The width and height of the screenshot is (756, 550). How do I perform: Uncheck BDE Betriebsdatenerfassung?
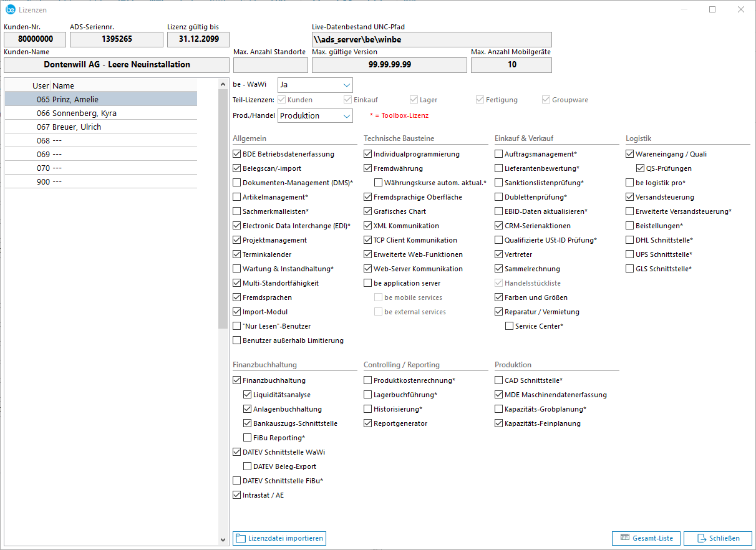(x=237, y=154)
